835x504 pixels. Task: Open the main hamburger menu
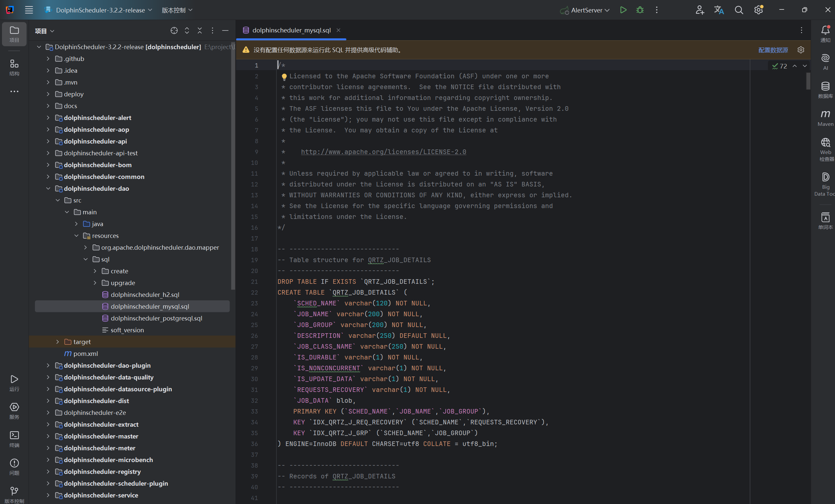(29, 10)
